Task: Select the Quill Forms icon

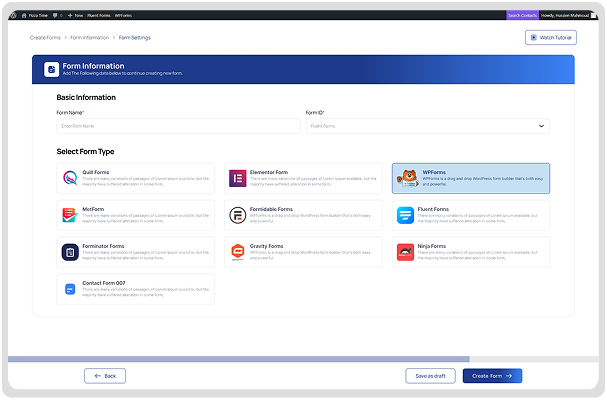Action: (70, 178)
